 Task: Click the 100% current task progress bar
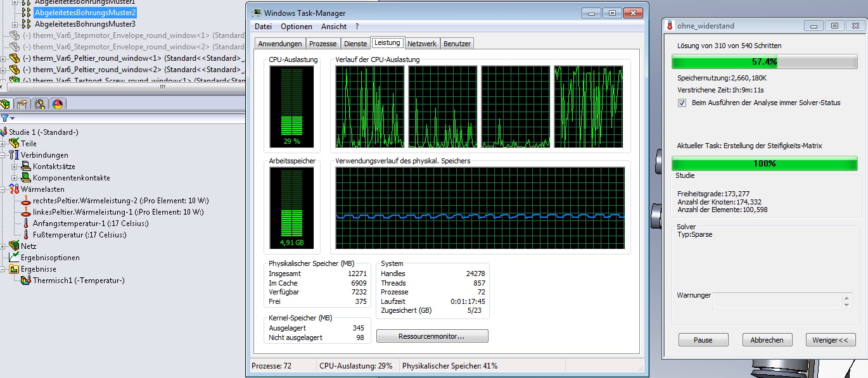pos(764,163)
